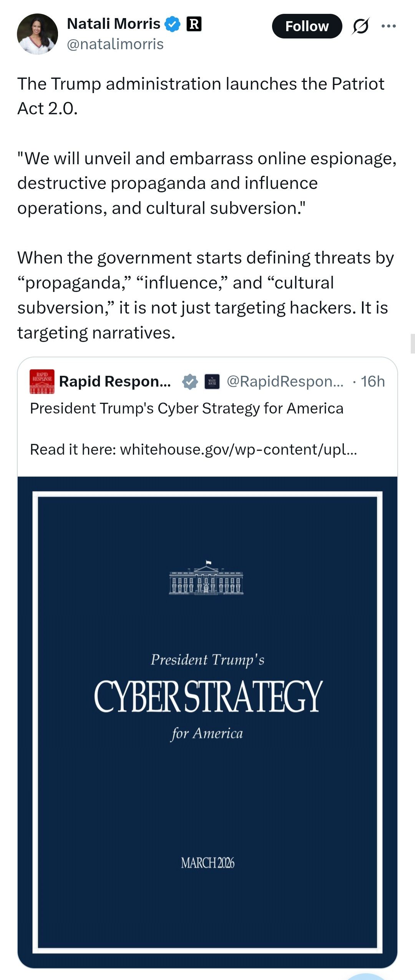Click the scrollbar handle on right edge
Viewport: 415px width, 980px height.
[x=412, y=343]
